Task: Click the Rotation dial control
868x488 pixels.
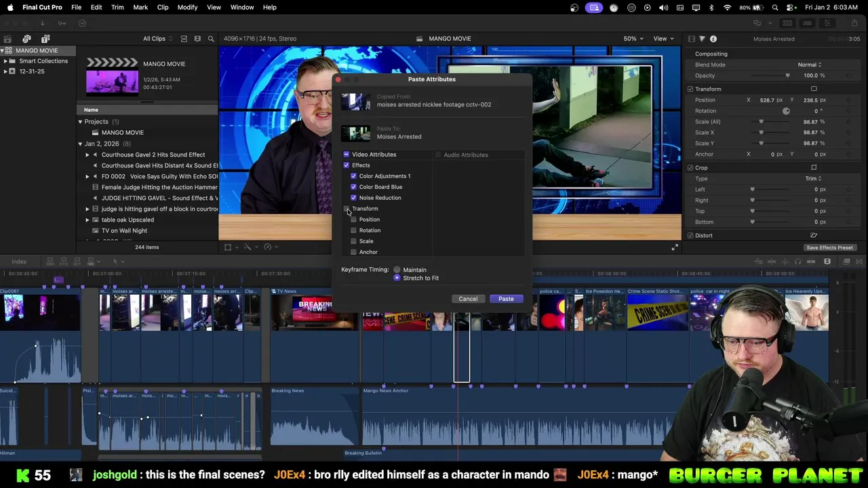Action: coord(786,110)
